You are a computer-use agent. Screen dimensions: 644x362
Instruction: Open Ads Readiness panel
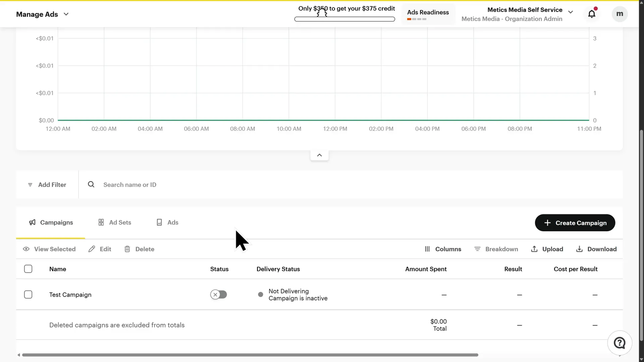pos(428,14)
